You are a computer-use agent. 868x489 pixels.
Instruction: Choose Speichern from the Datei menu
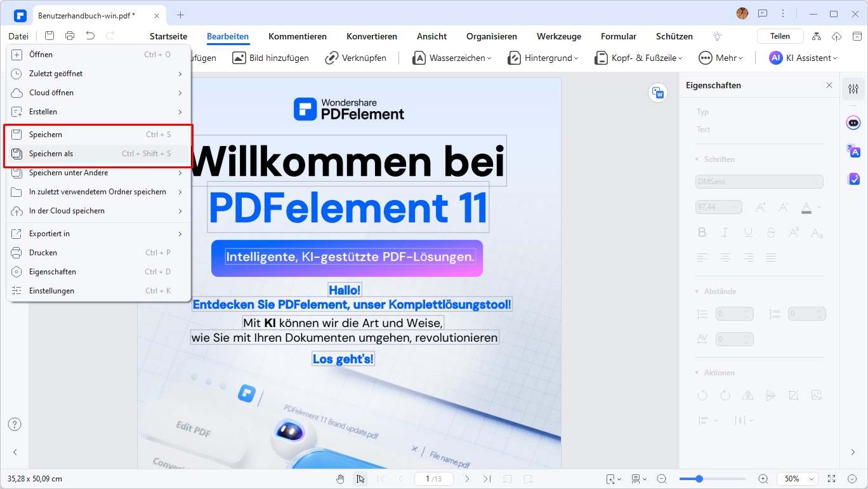[98, 135]
